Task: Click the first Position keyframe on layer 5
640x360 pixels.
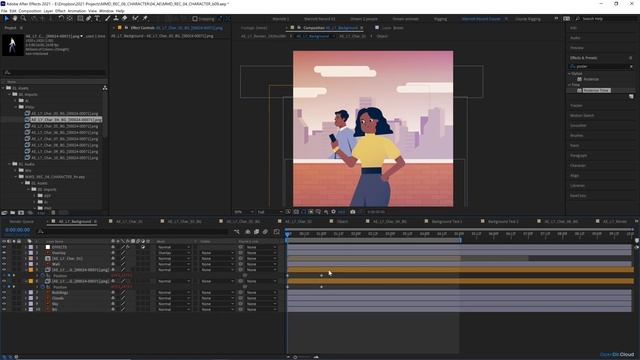Action: 287,276
